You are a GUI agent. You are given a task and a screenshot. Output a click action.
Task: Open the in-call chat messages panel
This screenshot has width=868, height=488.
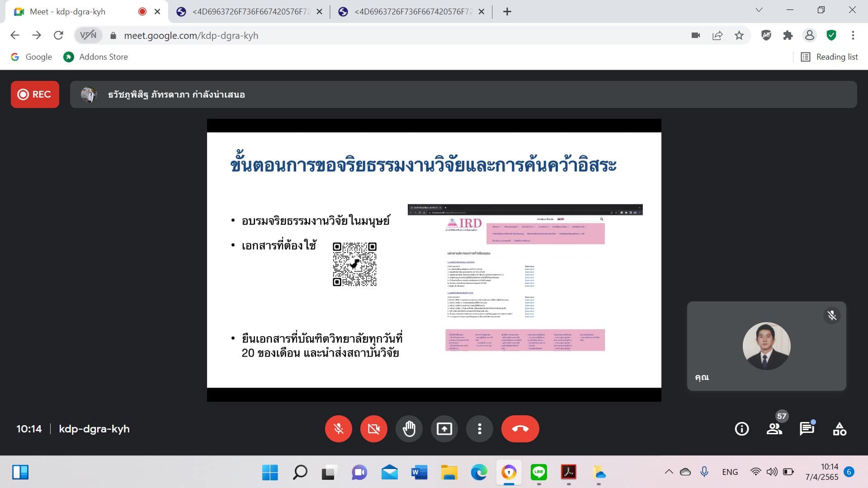pyautogui.click(x=807, y=428)
